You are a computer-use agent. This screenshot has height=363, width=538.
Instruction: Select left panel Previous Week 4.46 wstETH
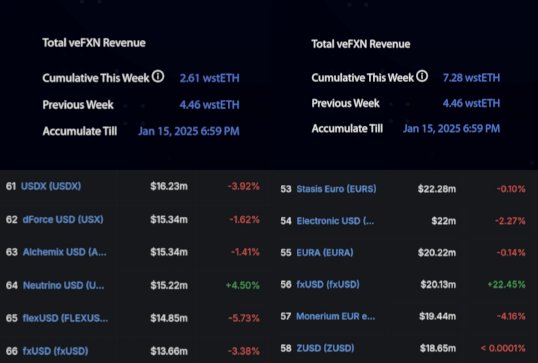coord(209,105)
